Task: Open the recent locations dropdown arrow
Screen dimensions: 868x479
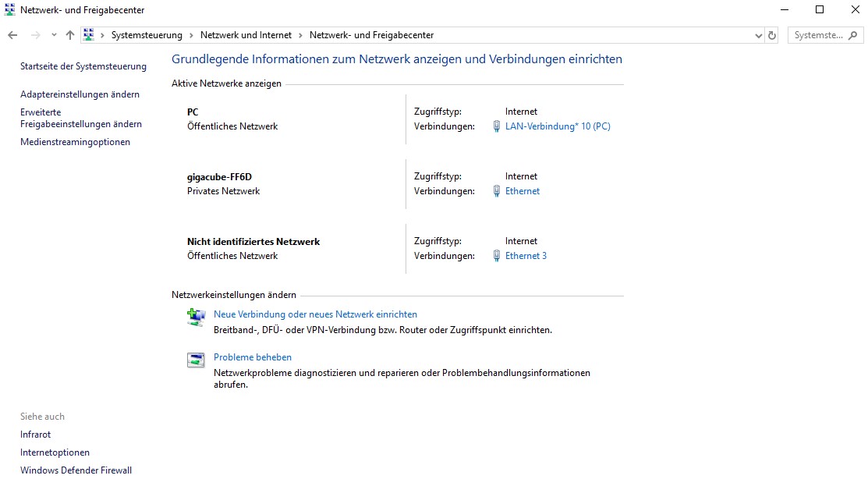Action: click(54, 35)
